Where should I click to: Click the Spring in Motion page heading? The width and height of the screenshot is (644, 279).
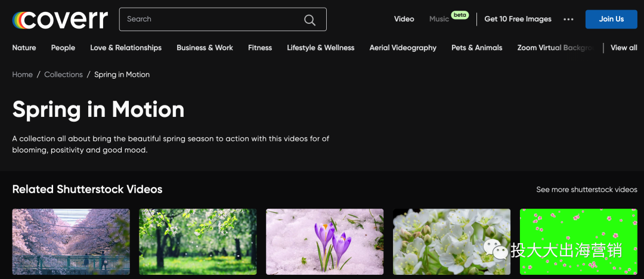pos(98,109)
